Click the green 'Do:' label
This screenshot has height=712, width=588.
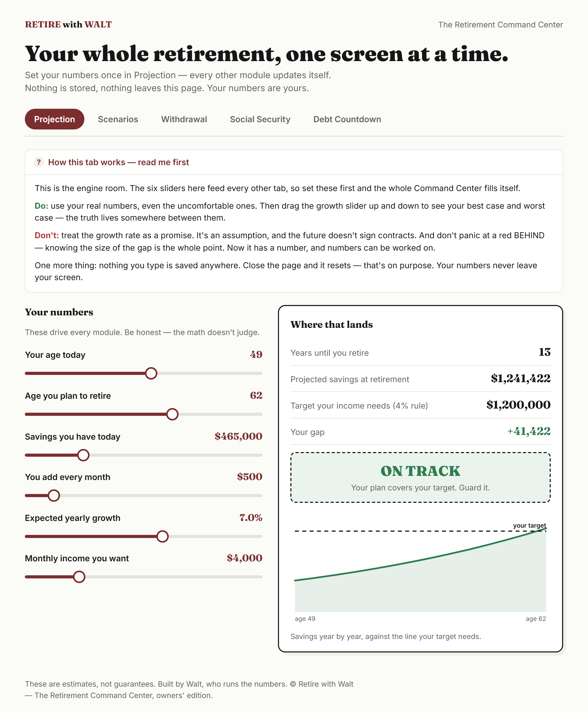(x=41, y=206)
